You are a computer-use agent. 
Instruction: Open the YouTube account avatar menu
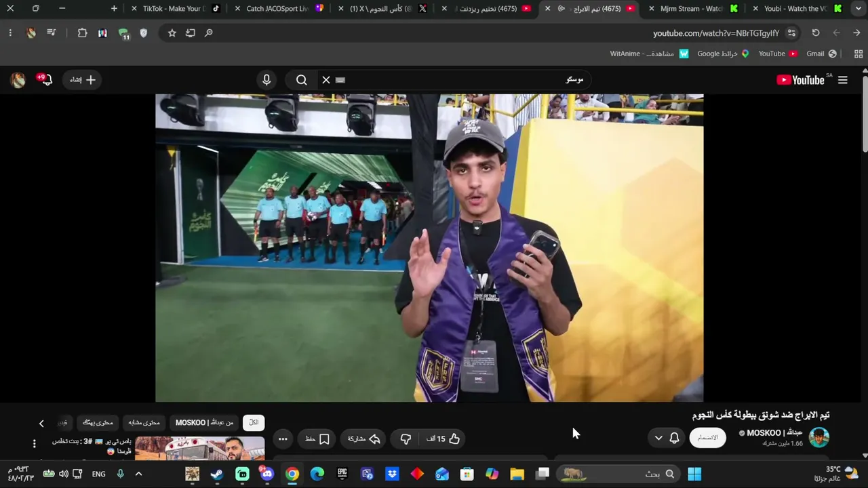tap(18, 80)
